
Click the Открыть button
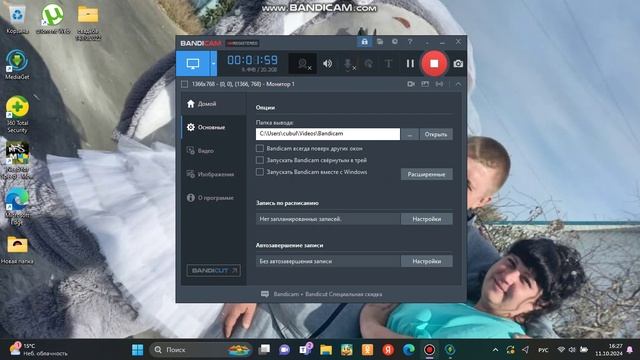point(436,134)
